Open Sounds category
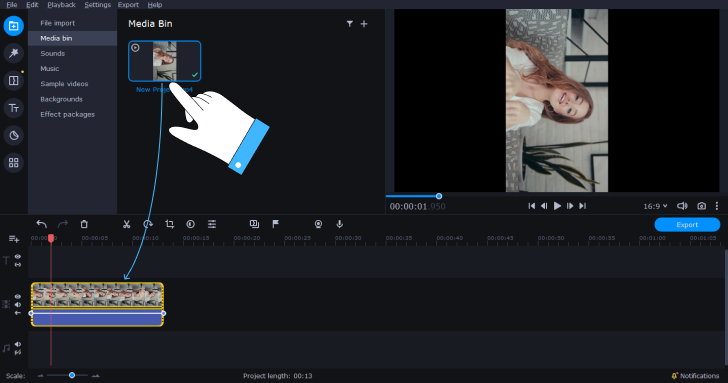This screenshot has width=728, height=383. 72,53
